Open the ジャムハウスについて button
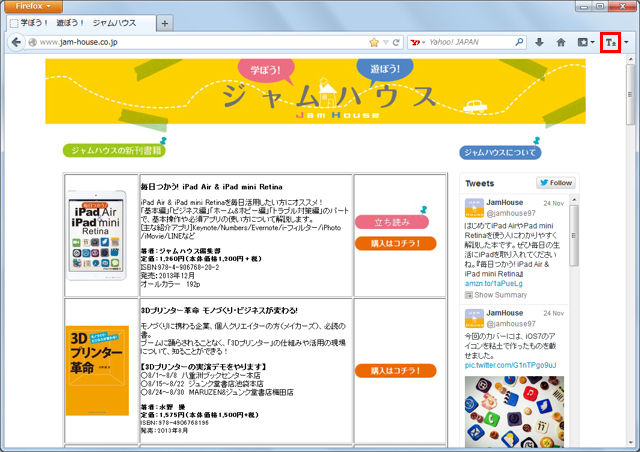640x452 pixels. coord(500,153)
